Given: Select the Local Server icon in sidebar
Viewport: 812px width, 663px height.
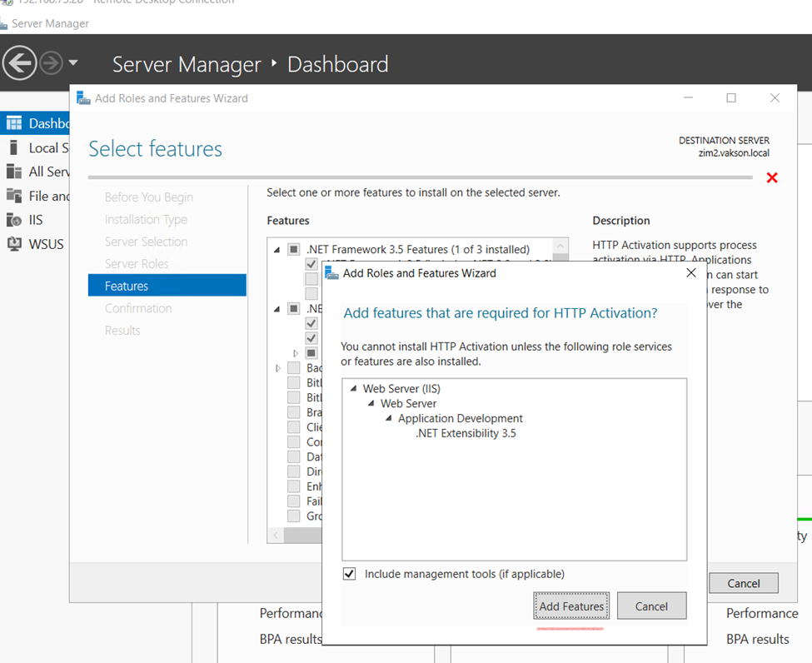Looking at the screenshot, I should pyautogui.click(x=13, y=147).
